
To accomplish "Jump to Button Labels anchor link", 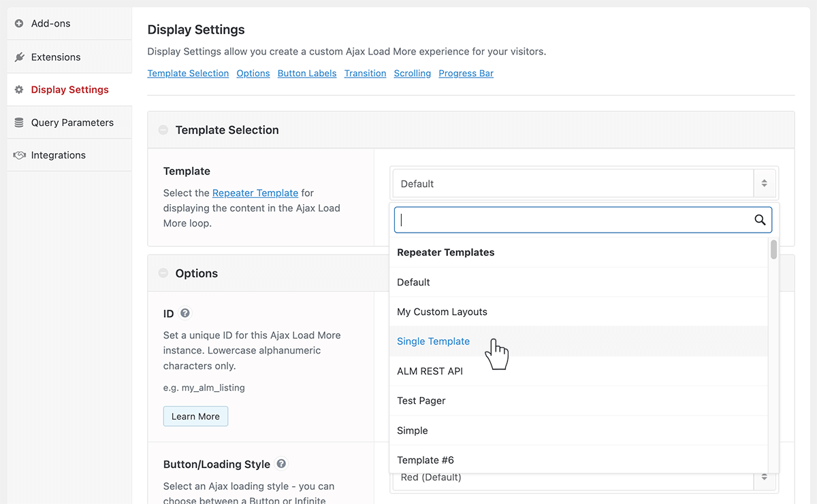I will [307, 73].
